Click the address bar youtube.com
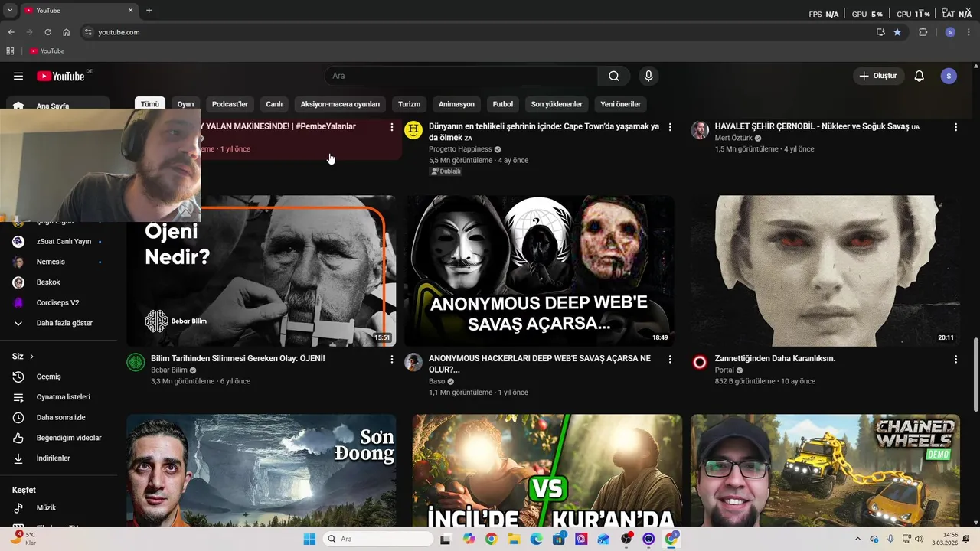This screenshot has width=980, height=551. coord(119,32)
